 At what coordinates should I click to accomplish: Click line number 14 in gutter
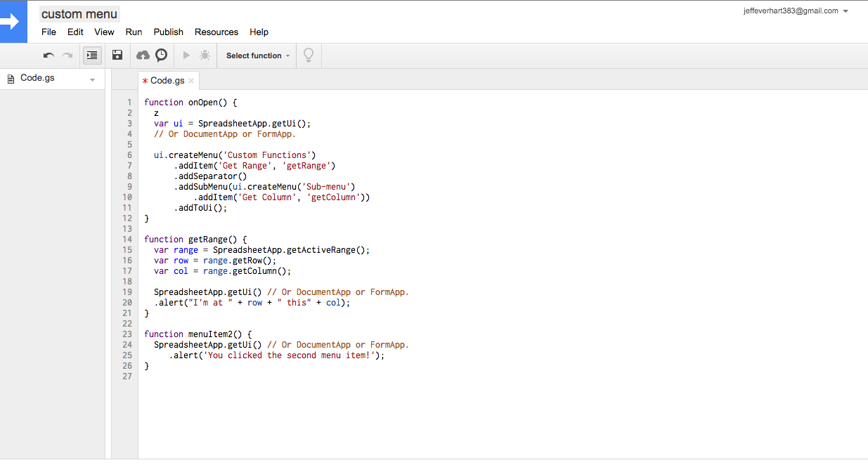click(127, 240)
